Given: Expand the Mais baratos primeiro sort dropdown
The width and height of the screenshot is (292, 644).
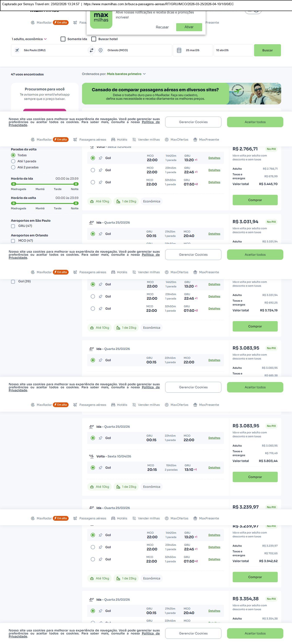Looking at the screenshot, I should tap(126, 74).
